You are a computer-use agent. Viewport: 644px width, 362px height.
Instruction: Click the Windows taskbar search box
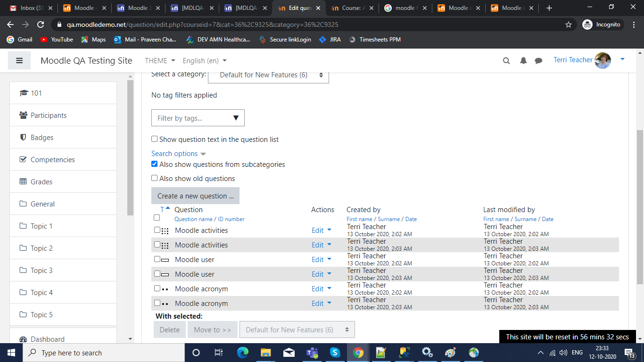click(104, 353)
